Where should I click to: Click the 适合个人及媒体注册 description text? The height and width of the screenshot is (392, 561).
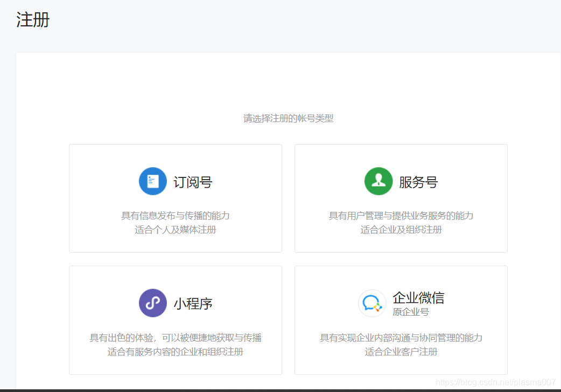tap(176, 229)
